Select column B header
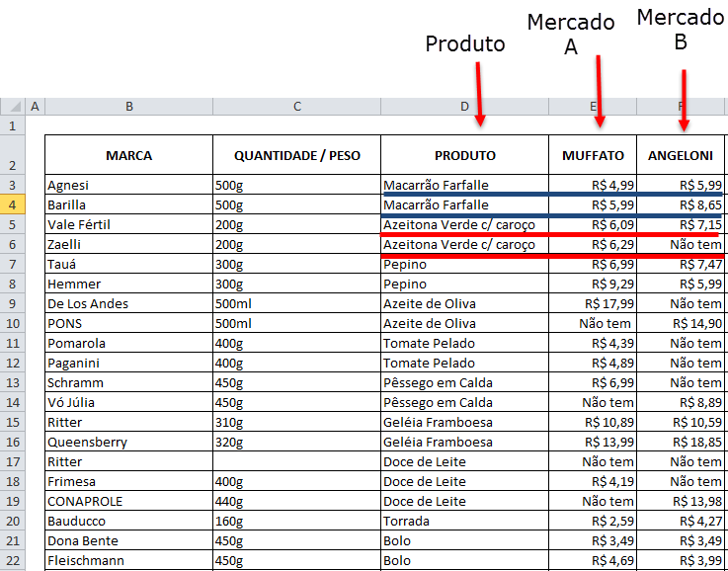Screen dimensions: 728x571 tap(128, 107)
